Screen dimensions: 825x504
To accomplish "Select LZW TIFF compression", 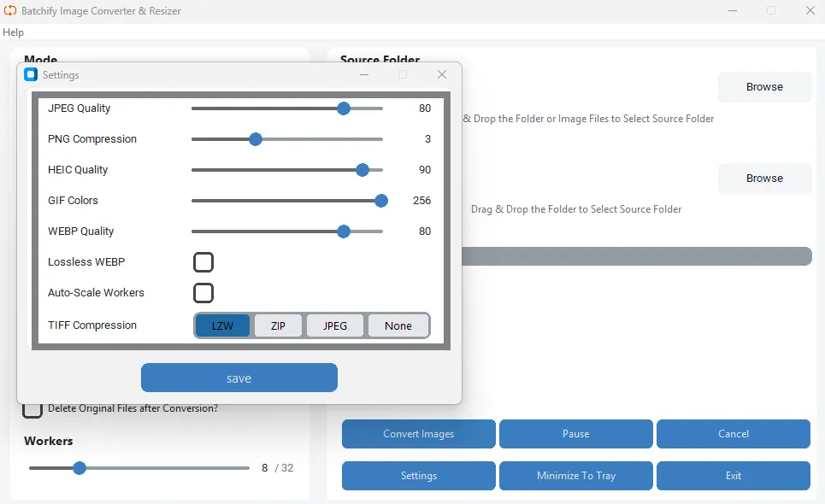I will [x=222, y=325].
